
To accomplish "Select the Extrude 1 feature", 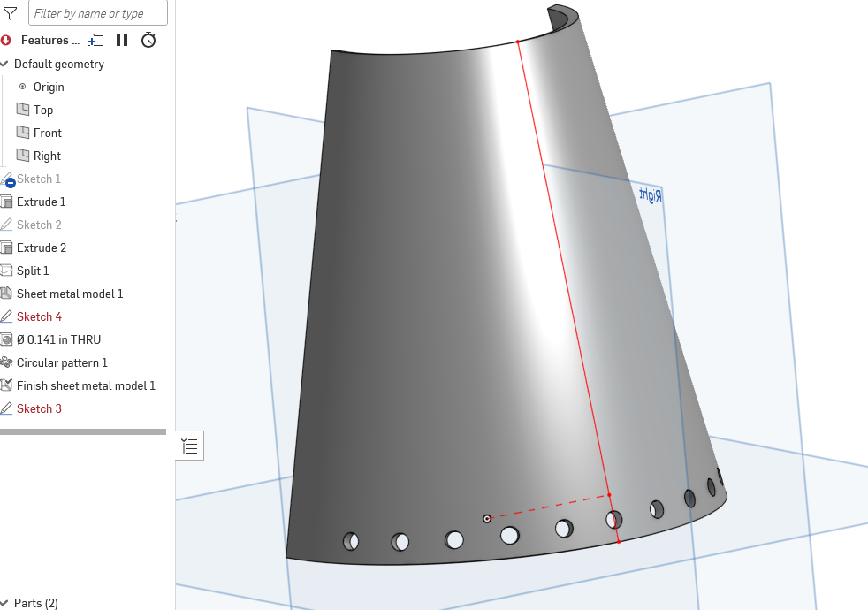I will pos(41,202).
